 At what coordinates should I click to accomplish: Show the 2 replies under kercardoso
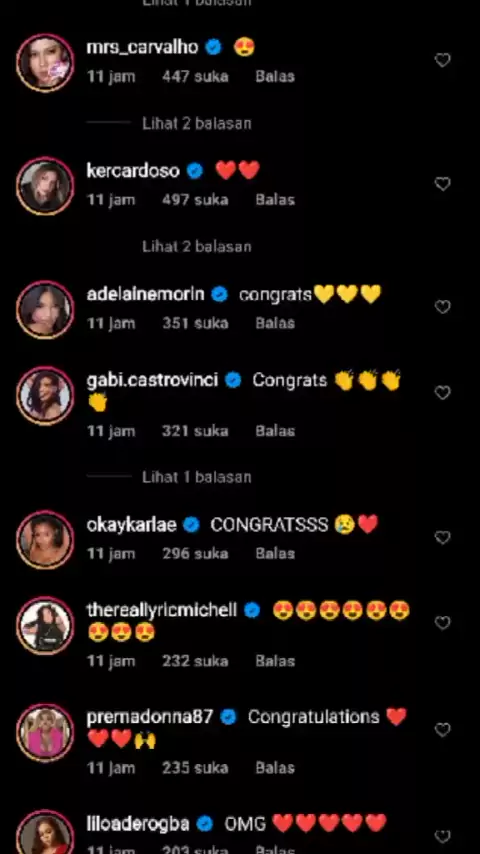[x=197, y=247]
